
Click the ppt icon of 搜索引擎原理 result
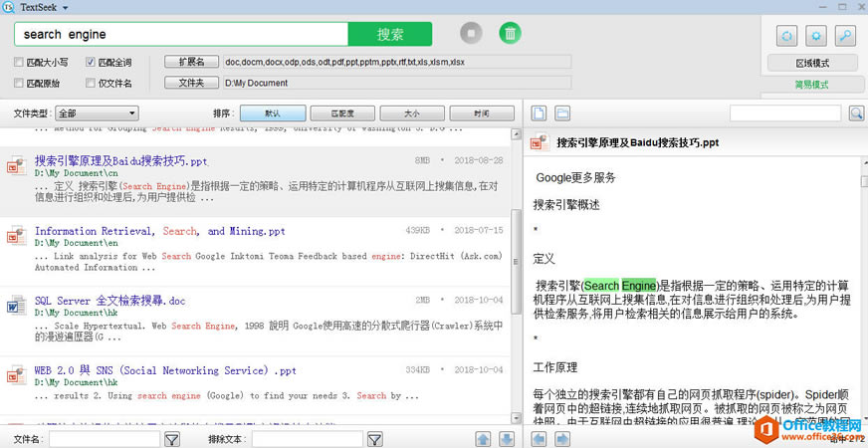[x=17, y=166]
